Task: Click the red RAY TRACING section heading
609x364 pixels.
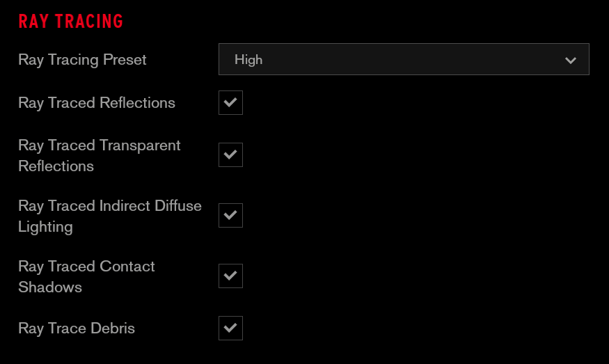Action: 71,21
